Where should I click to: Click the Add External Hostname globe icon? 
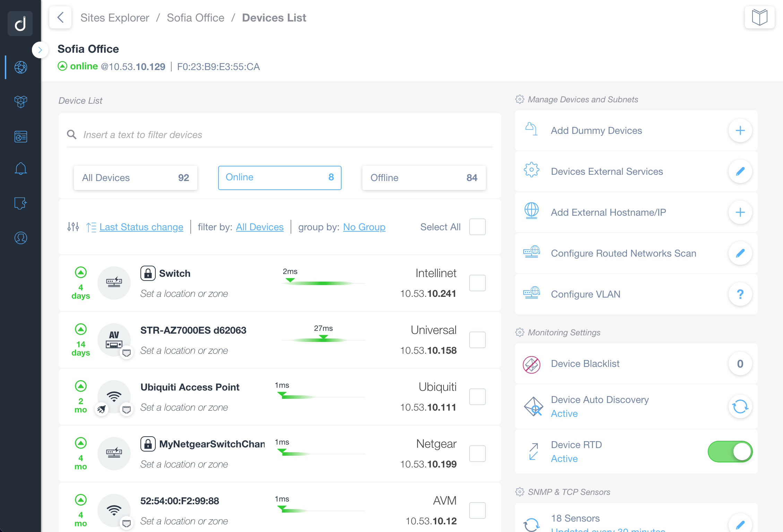pyautogui.click(x=531, y=210)
